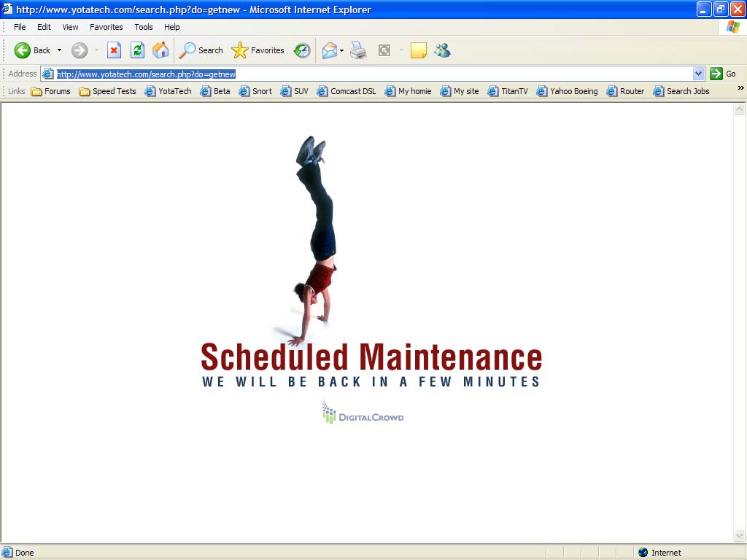Viewport: 747px width, 560px height.
Task: Open the Search Jobs link
Action: [681, 91]
